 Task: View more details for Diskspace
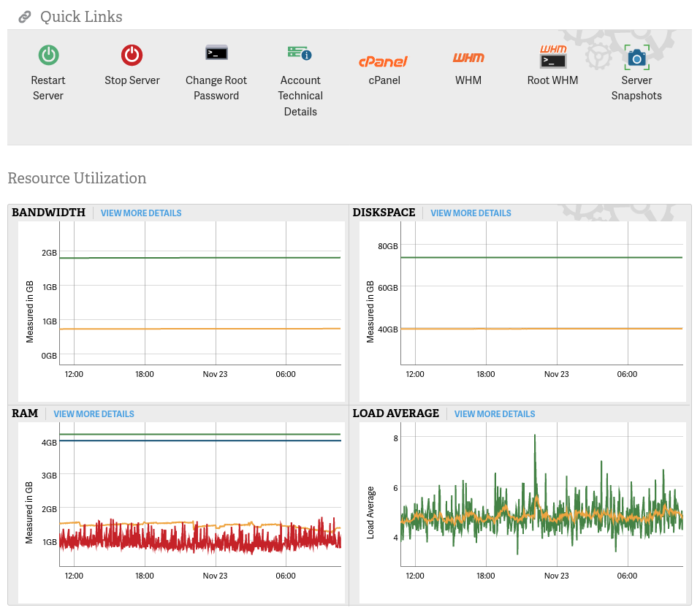pos(471,213)
